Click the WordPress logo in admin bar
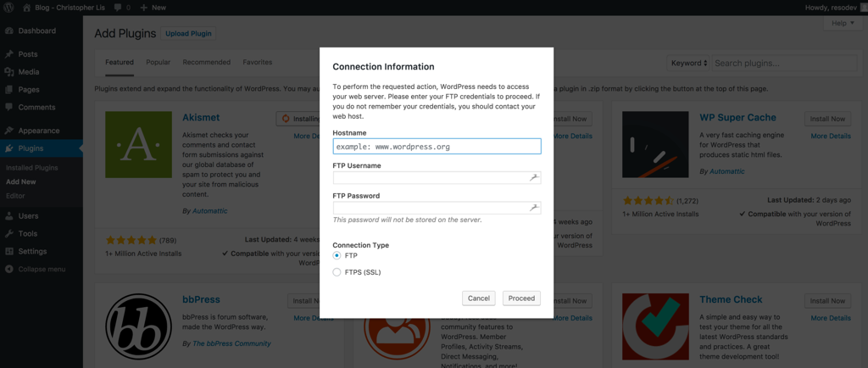Image resolution: width=868 pixels, height=368 pixels. [8, 8]
